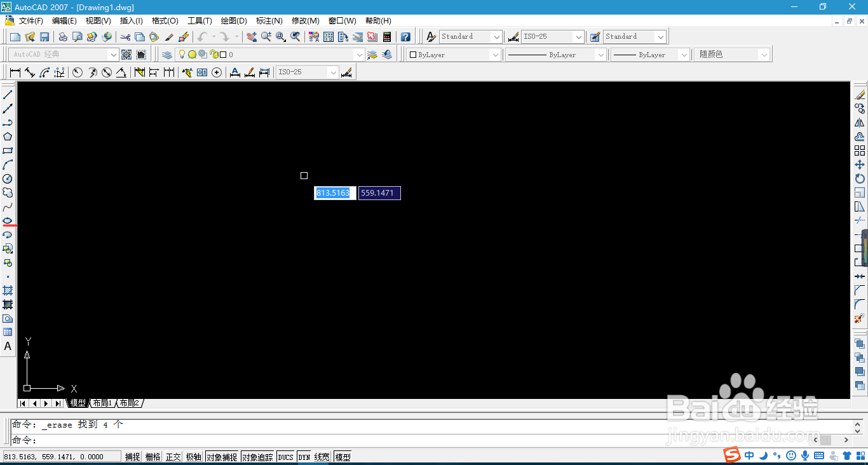
Task: Click the Save icon
Action: (44, 37)
